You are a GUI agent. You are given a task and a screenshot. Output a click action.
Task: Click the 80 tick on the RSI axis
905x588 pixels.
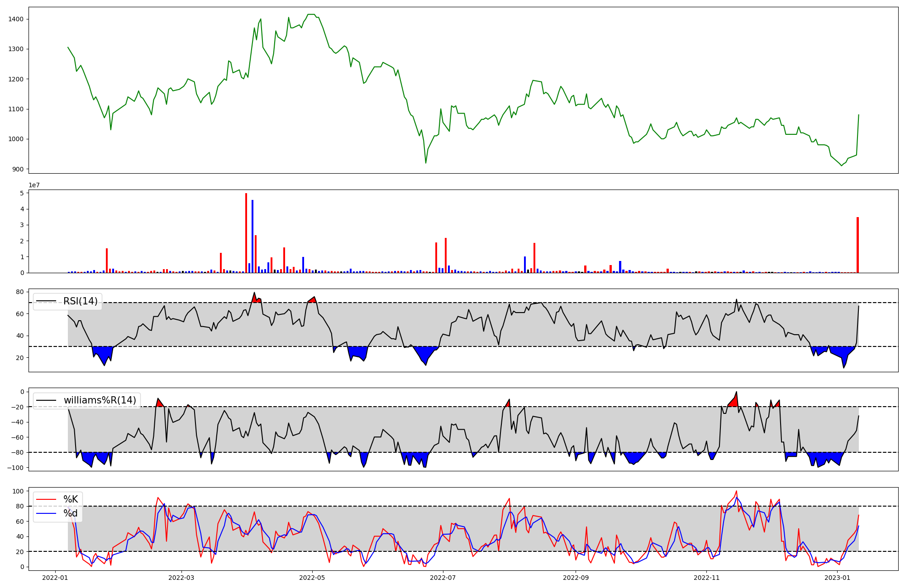pyautogui.click(x=20, y=292)
